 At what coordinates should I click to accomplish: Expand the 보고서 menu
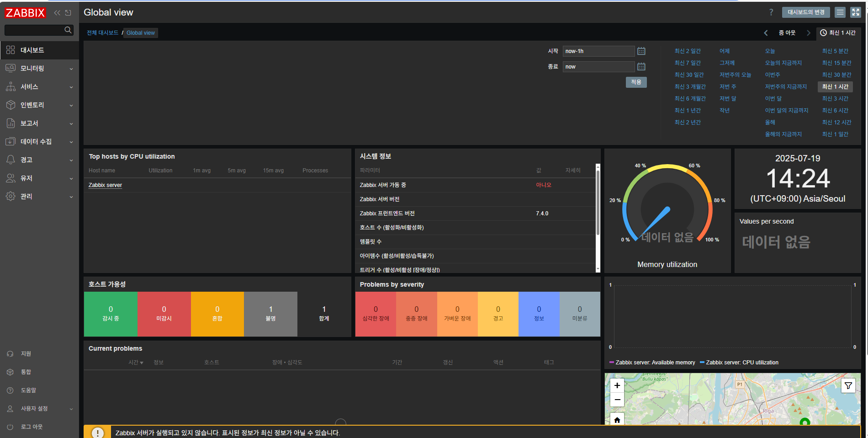tap(39, 123)
